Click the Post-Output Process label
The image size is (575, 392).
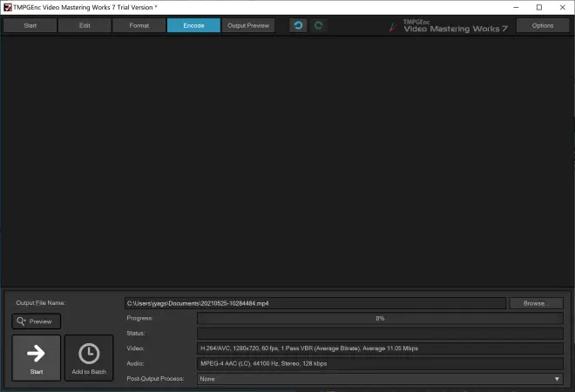(x=155, y=378)
